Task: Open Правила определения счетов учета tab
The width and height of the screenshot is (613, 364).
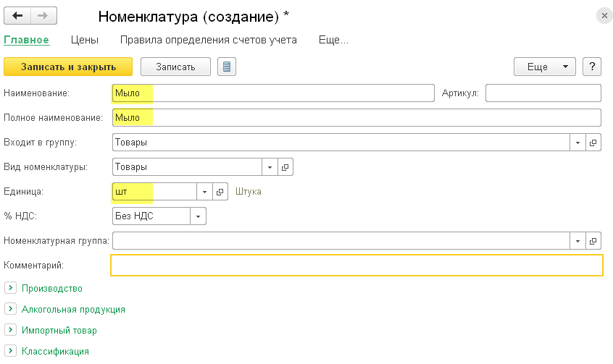Action: 208,41
